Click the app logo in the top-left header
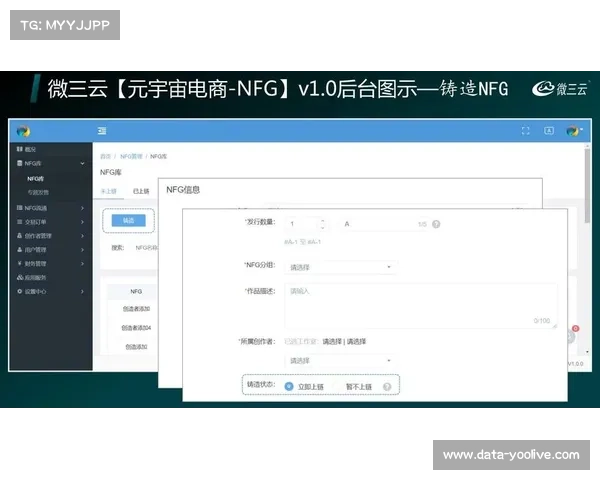 point(23,131)
